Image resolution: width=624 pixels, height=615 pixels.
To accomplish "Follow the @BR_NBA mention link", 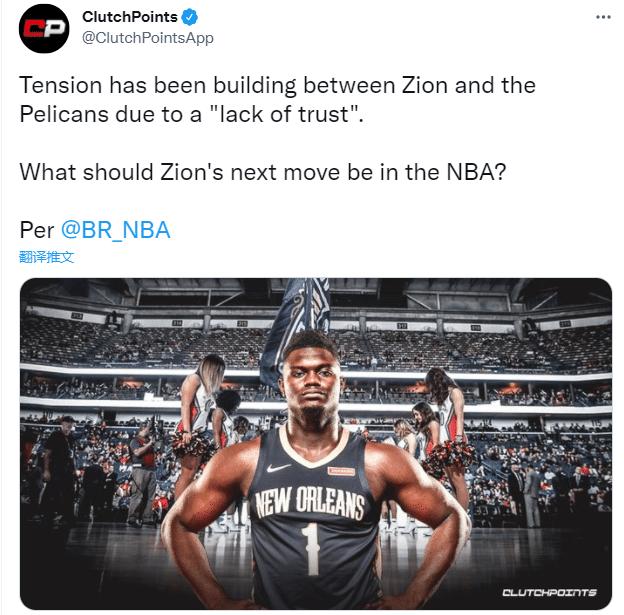I will [116, 230].
